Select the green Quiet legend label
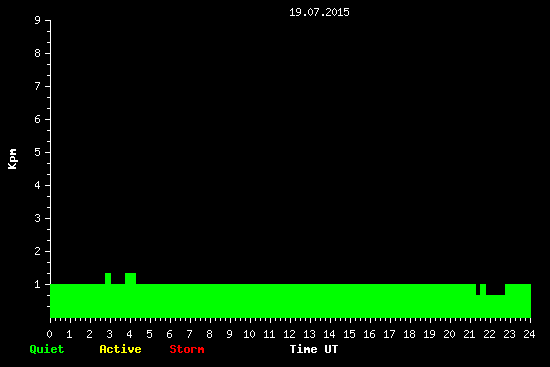The image size is (550, 367). coord(47,349)
